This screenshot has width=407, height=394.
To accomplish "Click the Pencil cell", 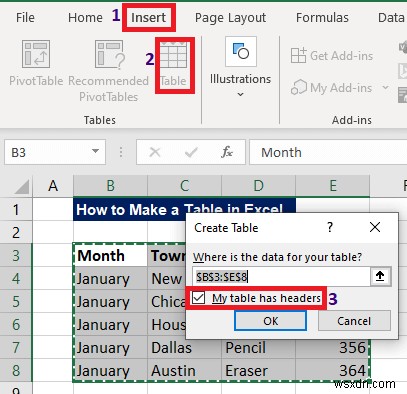I will click(x=258, y=349).
